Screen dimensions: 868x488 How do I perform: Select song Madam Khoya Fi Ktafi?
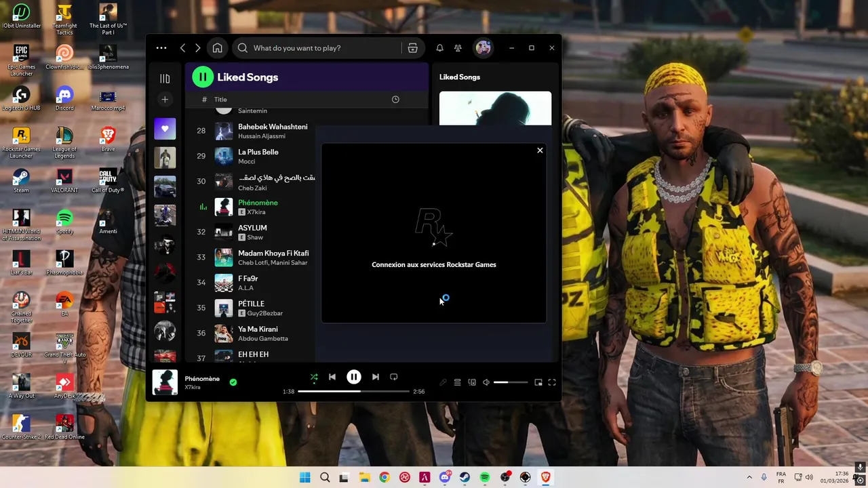[273, 253]
